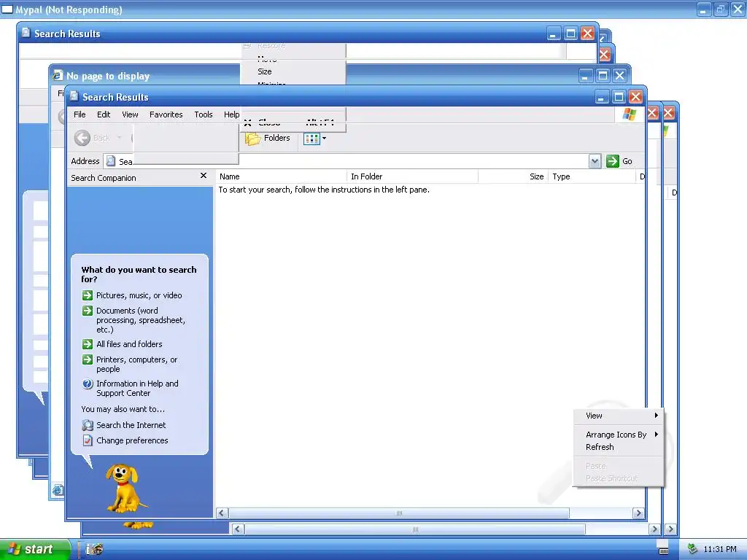Open the Views icon dropdown in the toolbar
Screen dimensions: 747x560
coord(315,139)
